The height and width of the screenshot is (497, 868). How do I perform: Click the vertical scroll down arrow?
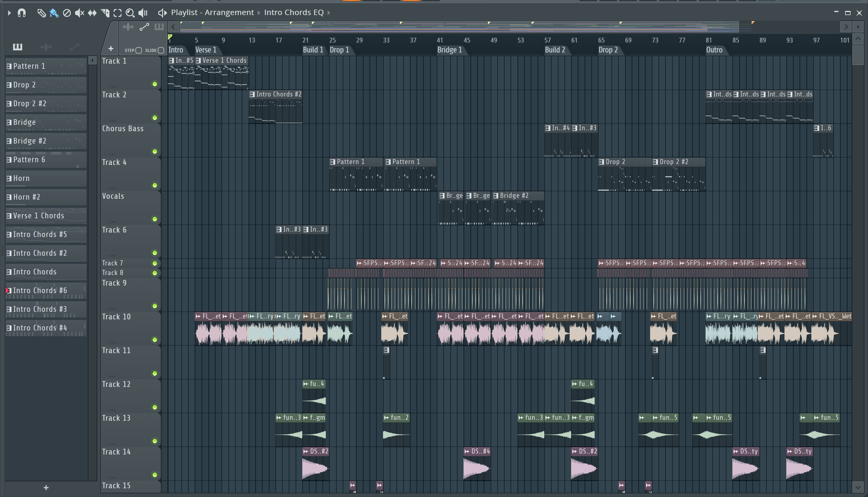coord(858,487)
